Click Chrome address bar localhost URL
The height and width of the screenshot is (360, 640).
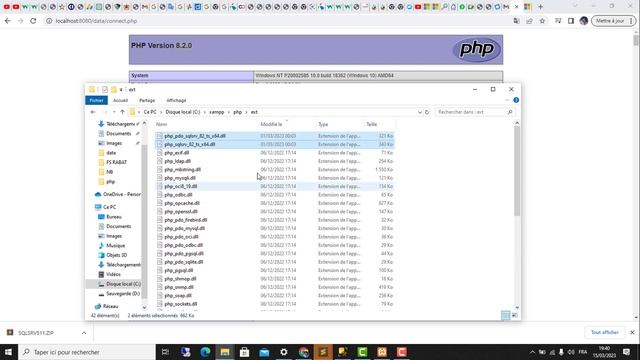pyautogui.click(x=96, y=21)
